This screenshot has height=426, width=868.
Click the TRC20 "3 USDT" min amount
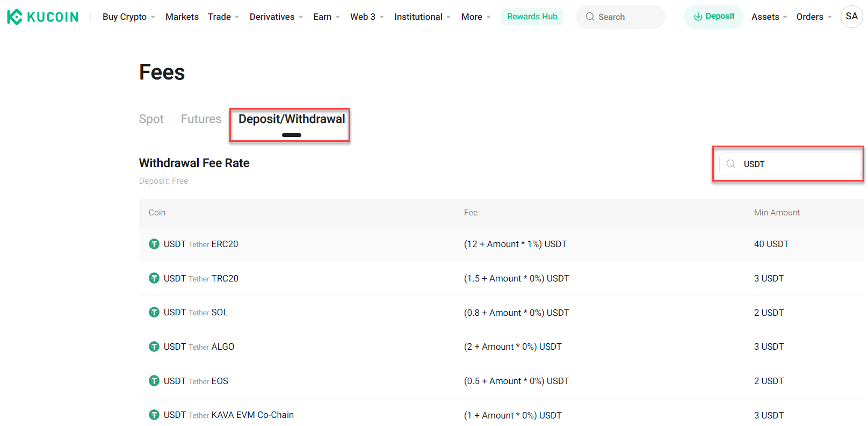(x=769, y=278)
